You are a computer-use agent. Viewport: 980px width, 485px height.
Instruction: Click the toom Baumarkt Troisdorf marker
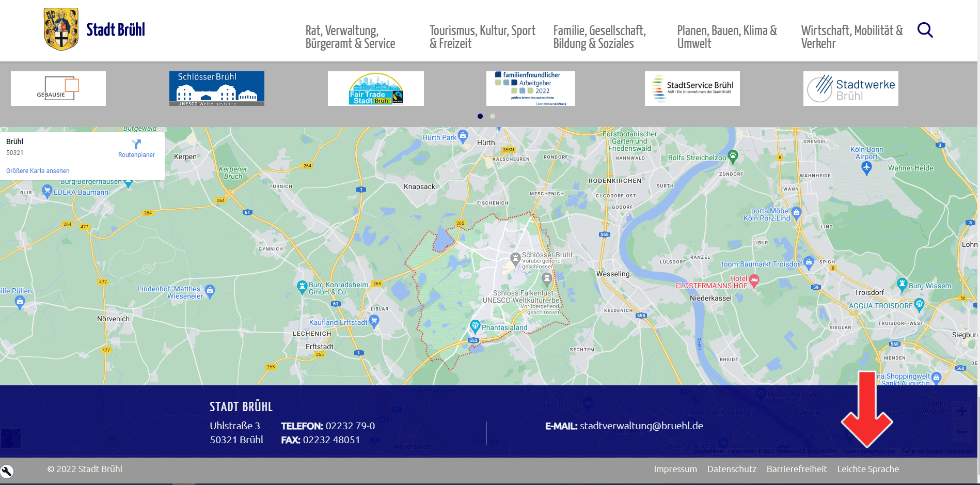[809, 263]
